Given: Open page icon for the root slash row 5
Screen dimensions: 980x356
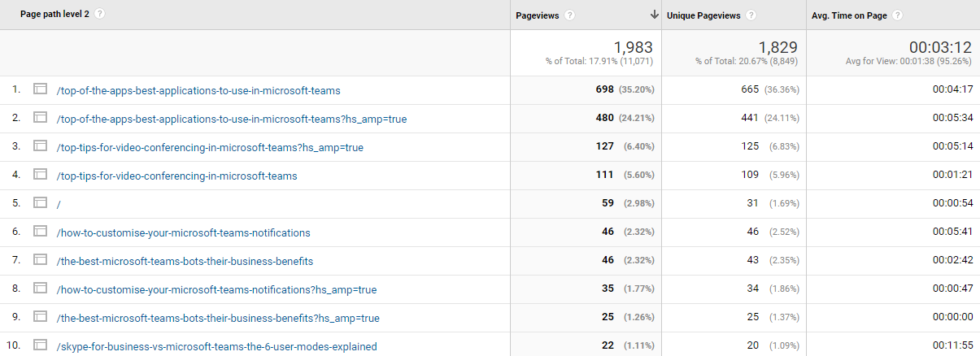Looking at the screenshot, I should tap(40, 203).
